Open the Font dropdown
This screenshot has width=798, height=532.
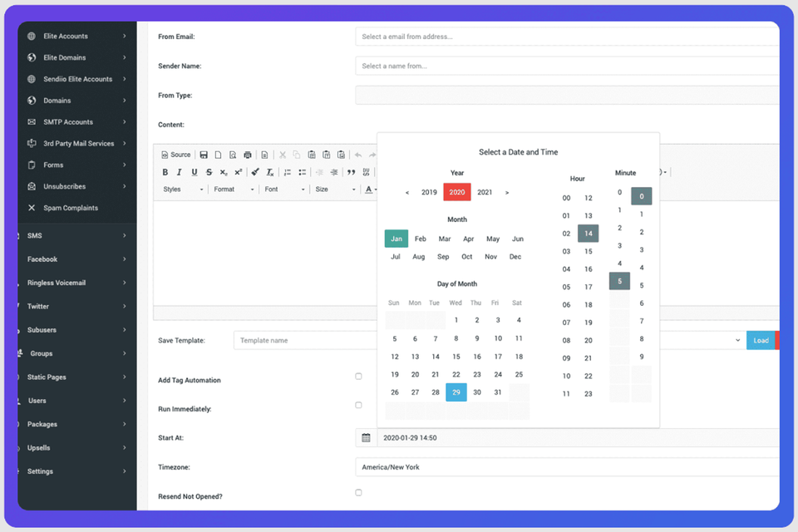284,190
